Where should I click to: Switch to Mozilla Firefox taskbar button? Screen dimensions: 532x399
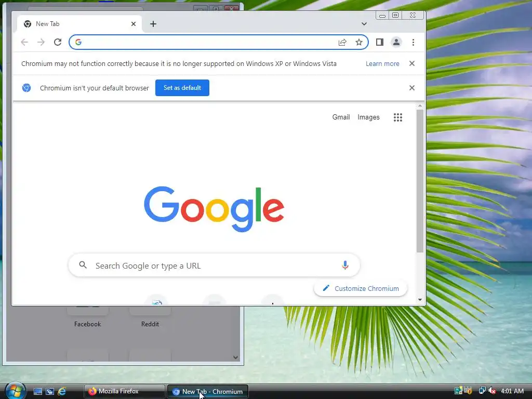coord(124,392)
